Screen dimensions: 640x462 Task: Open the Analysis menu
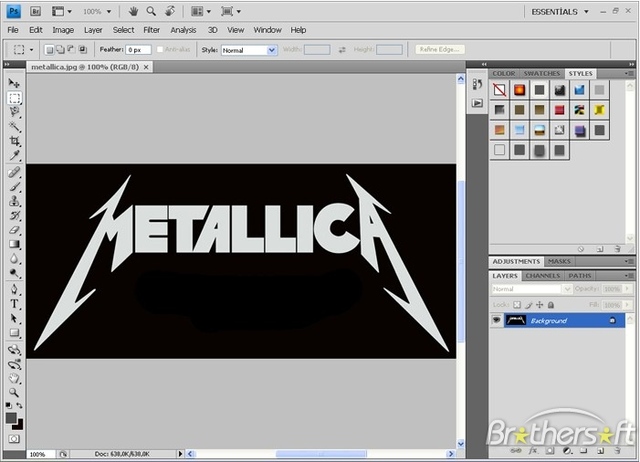point(183,30)
